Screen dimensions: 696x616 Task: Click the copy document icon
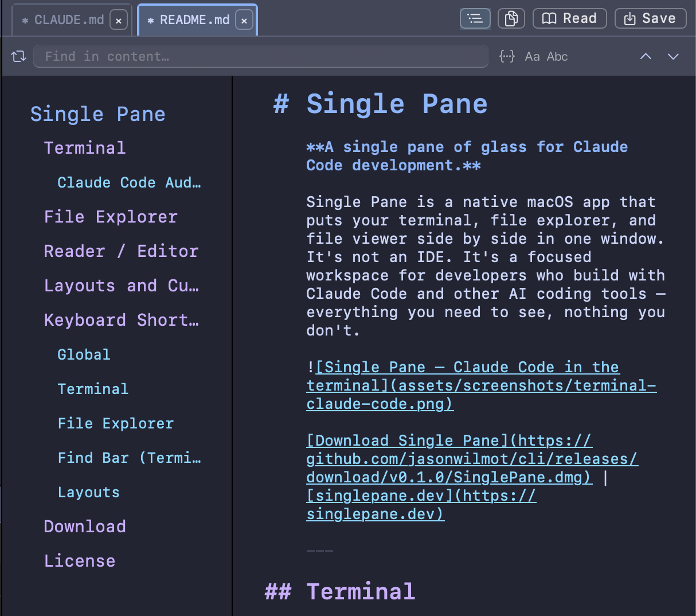tap(511, 18)
